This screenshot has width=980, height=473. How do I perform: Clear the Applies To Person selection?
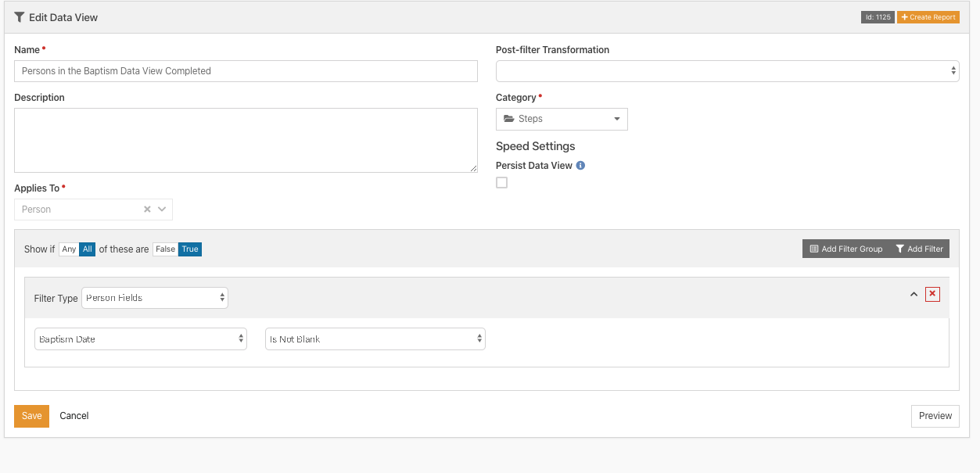(x=147, y=210)
